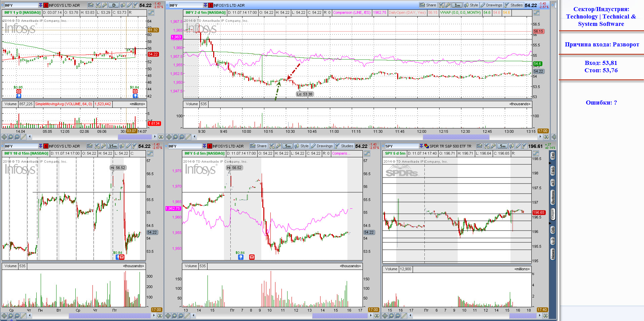The height and width of the screenshot is (321, 644).
Task: Click Drawings button on INFY 1m chart
Action: pos(492,5)
